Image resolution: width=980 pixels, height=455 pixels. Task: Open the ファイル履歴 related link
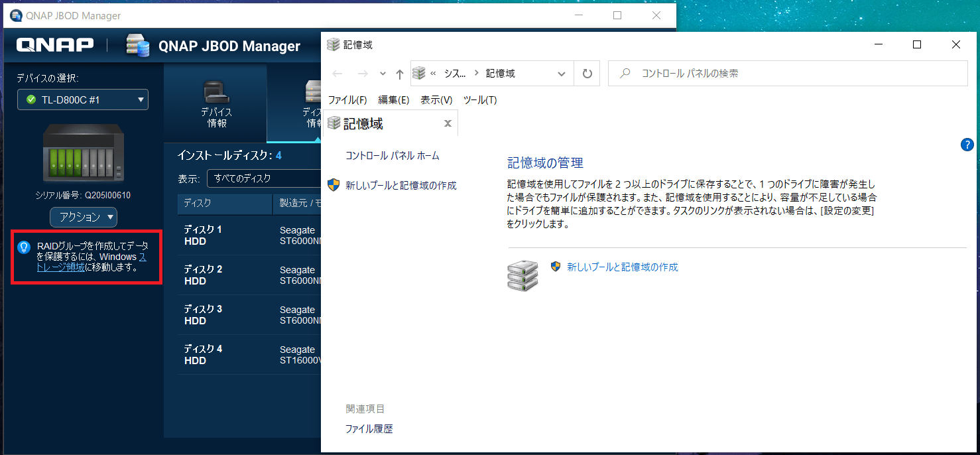point(369,429)
